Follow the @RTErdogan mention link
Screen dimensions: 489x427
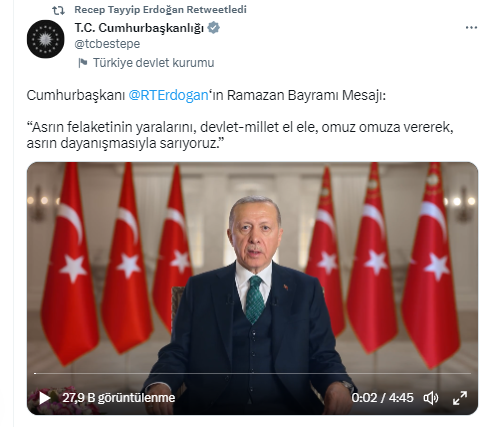click(x=168, y=96)
